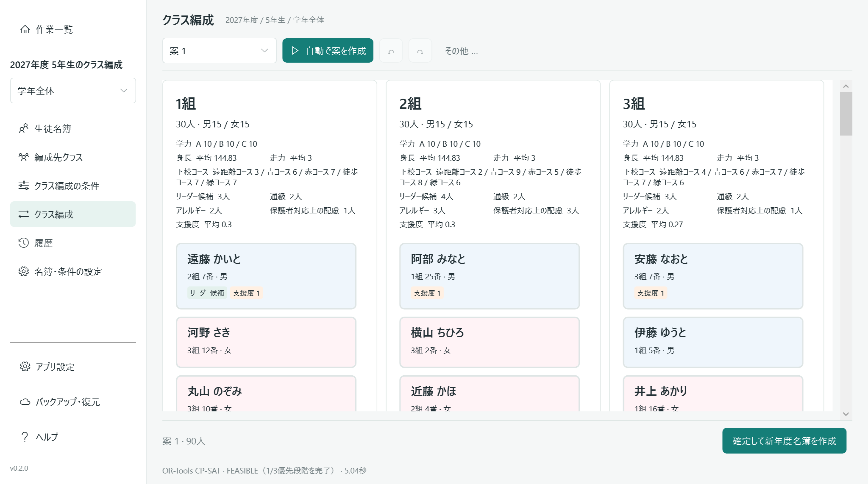
Task: Click the sliders icon for クラス編成の条件
Action: click(x=23, y=186)
